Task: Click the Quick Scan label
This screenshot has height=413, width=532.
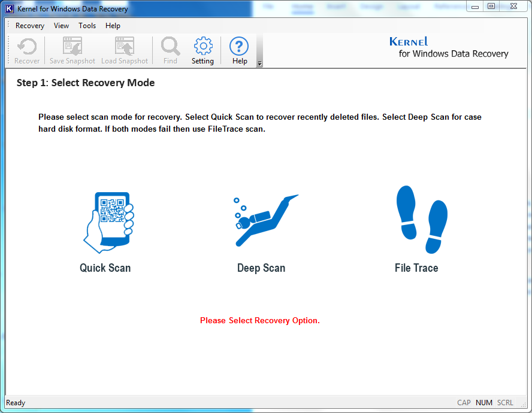Action: tap(105, 268)
